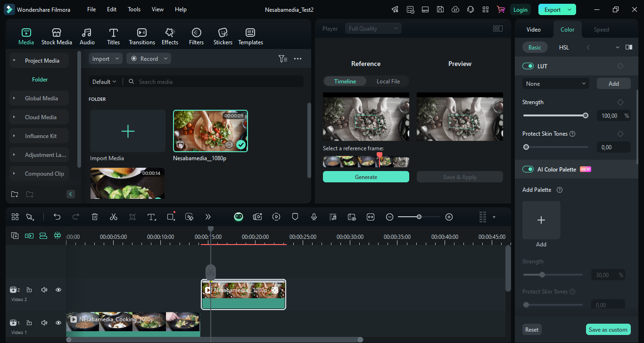This screenshot has height=343, width=644.
Task: Click the undo arrow in timeline toolbar
Action: point(57,217)
